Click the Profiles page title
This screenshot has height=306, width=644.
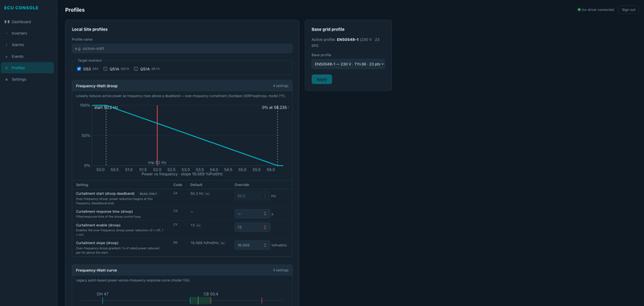pos(75,10)
